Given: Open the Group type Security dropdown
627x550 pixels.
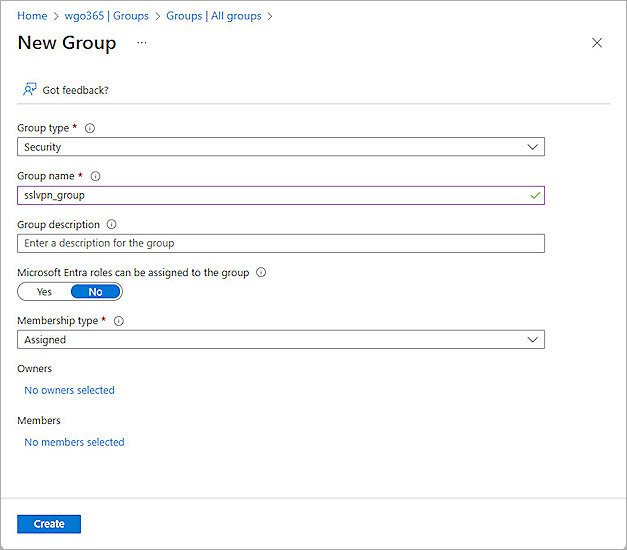Looking at the screenshot, I should coord(281,147).
